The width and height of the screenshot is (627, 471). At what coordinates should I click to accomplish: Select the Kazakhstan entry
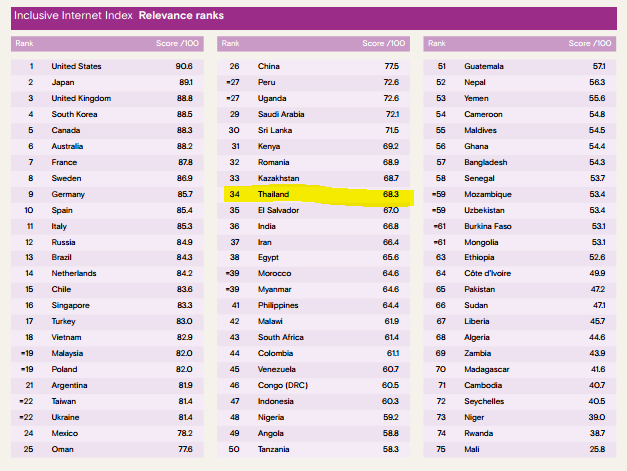tap(278, 178)
